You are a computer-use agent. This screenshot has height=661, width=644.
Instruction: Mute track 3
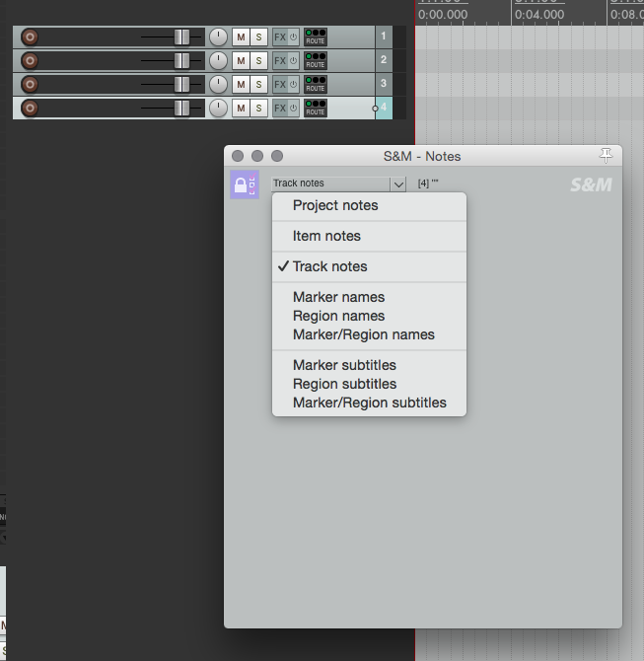[241, 84]
